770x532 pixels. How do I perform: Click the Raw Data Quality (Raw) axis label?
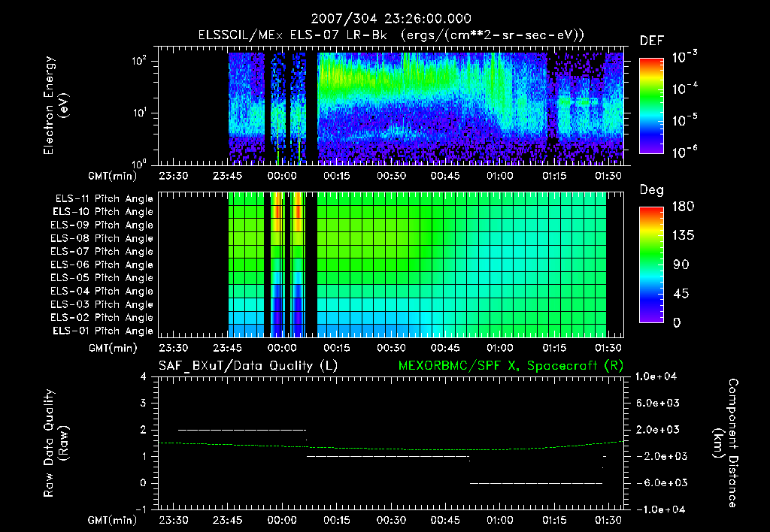[56, 443]
